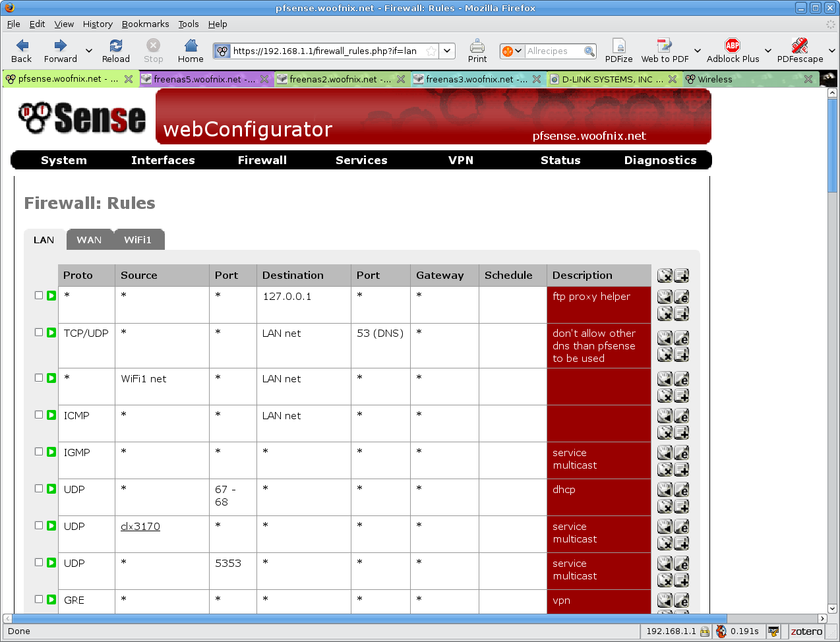Click the Print toolbar button
Screen dimensions: 840x642
[x=477, y=51]
